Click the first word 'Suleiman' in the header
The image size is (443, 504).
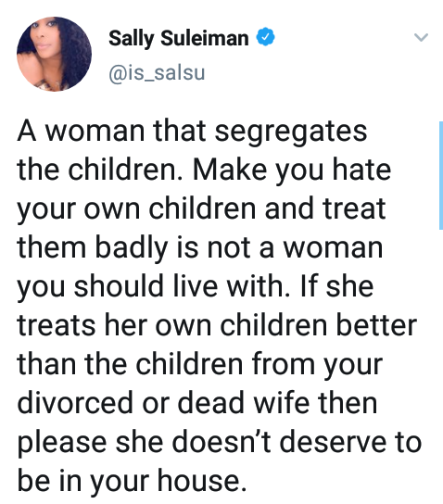tap(205, 38)
